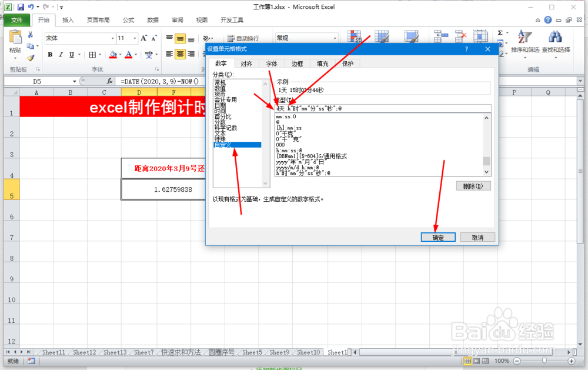The image size is (588, 370).
Task: Expand the Paste options arrow
Action: pyautogui.click(x=15, y=58)
